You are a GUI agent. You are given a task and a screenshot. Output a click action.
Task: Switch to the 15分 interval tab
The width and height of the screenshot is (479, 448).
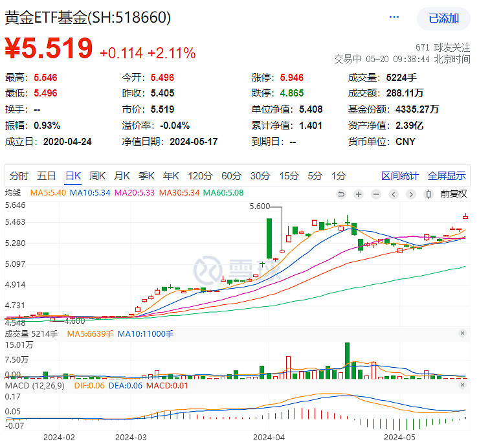click(289, 176)
